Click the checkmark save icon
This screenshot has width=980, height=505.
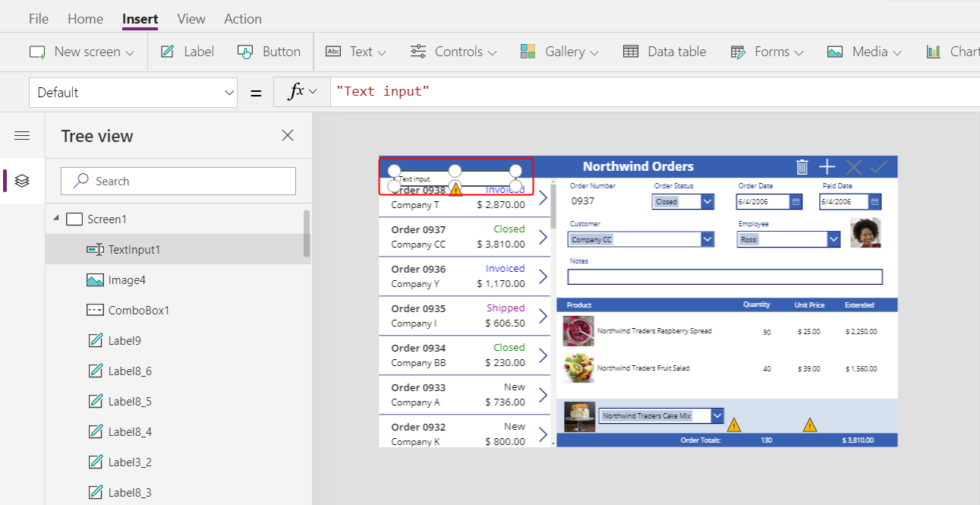(879, 167)
